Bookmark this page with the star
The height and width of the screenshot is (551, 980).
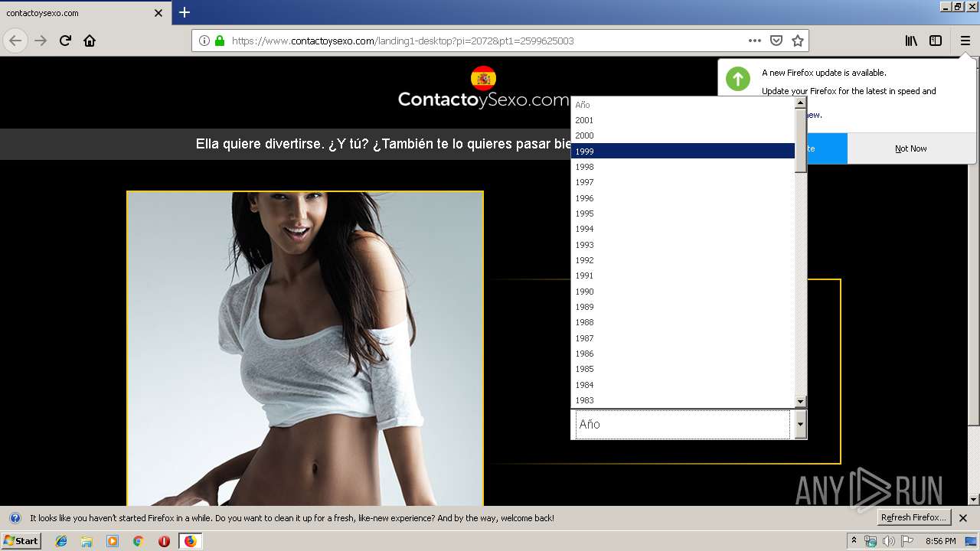point(798,41)
